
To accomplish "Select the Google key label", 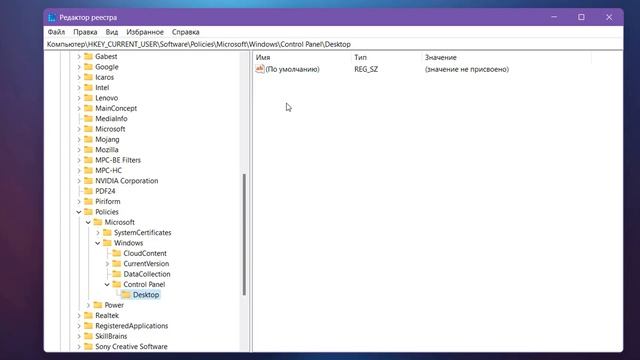I will 107,67.
